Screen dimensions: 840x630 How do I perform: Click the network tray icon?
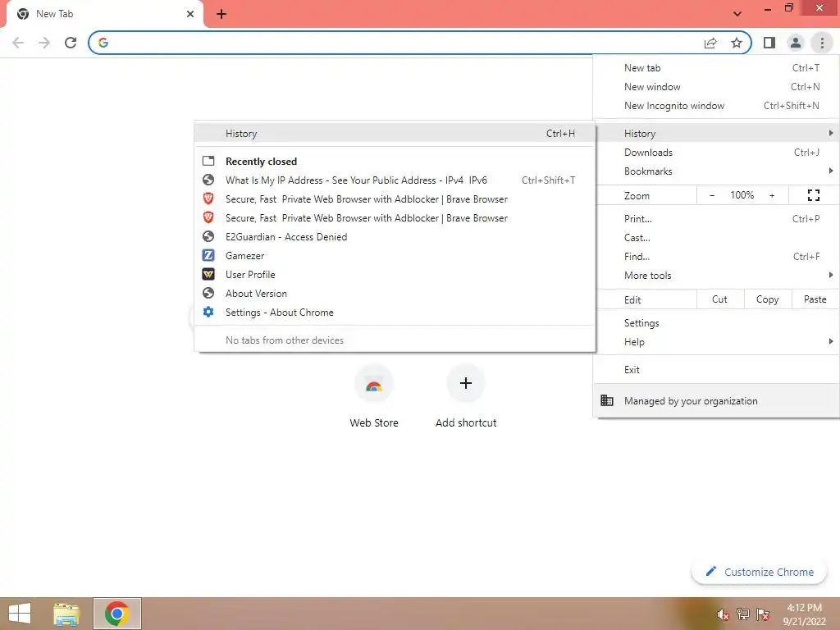coord(743,614)
